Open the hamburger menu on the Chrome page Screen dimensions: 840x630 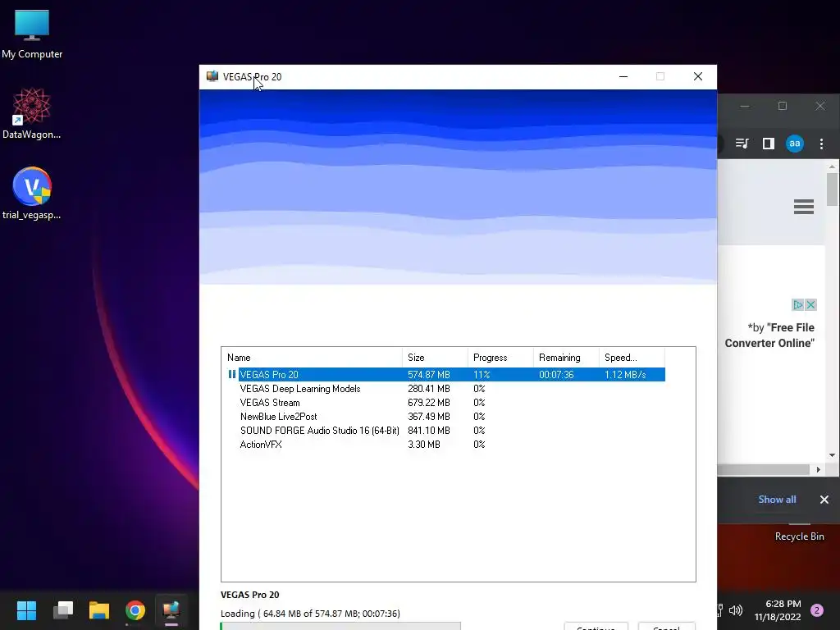pyautogui.click(x=804, y=207)
